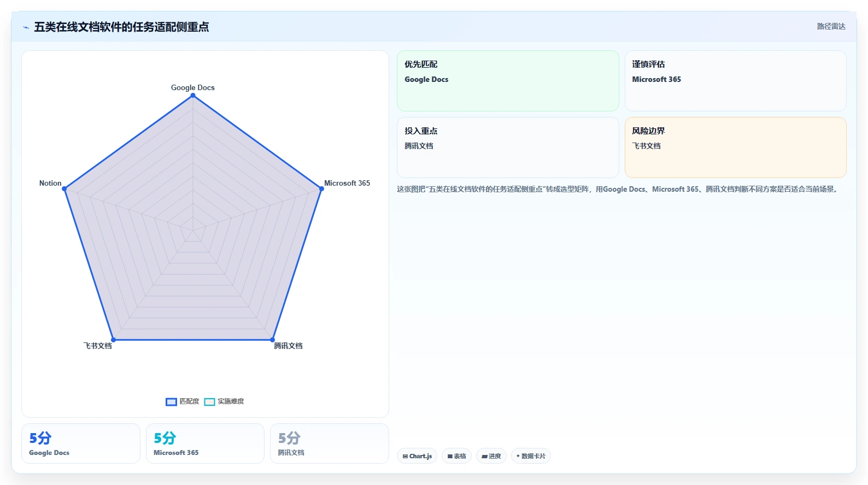Viewport: 868px width, 485px height.
Task: Click the 表格 tag
Action: click(x=457, y=456)
